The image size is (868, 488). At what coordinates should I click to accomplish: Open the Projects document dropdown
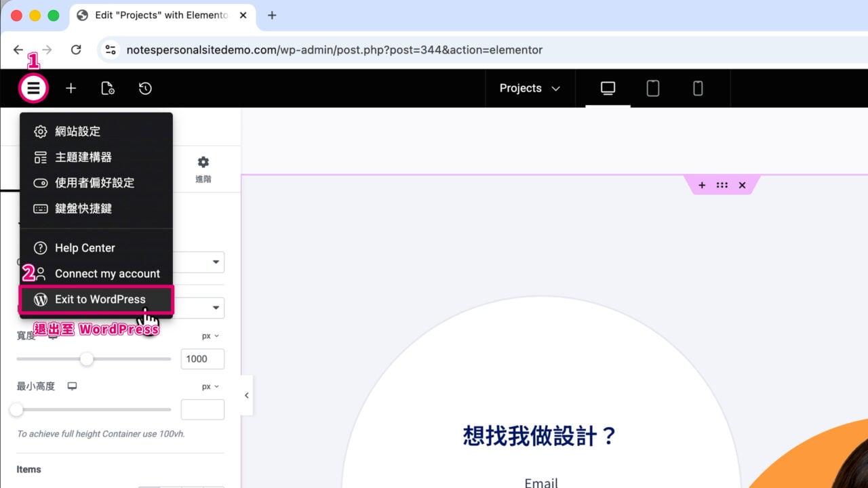pyautogui.click(x=530, y=88)
